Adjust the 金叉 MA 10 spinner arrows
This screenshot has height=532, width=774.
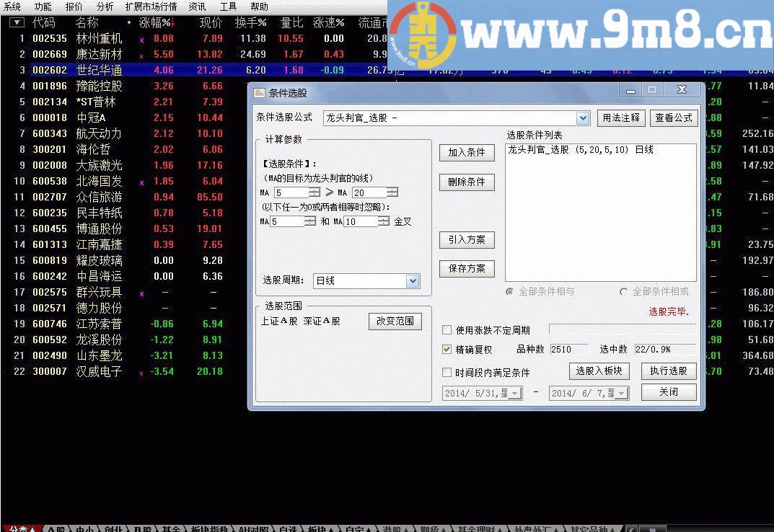pyautogui.click(x=384, y=221)
